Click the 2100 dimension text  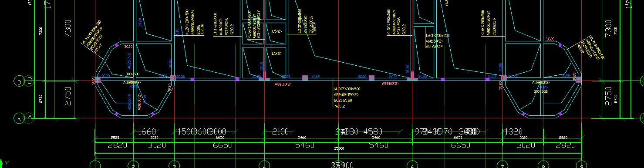click(280, 131)
